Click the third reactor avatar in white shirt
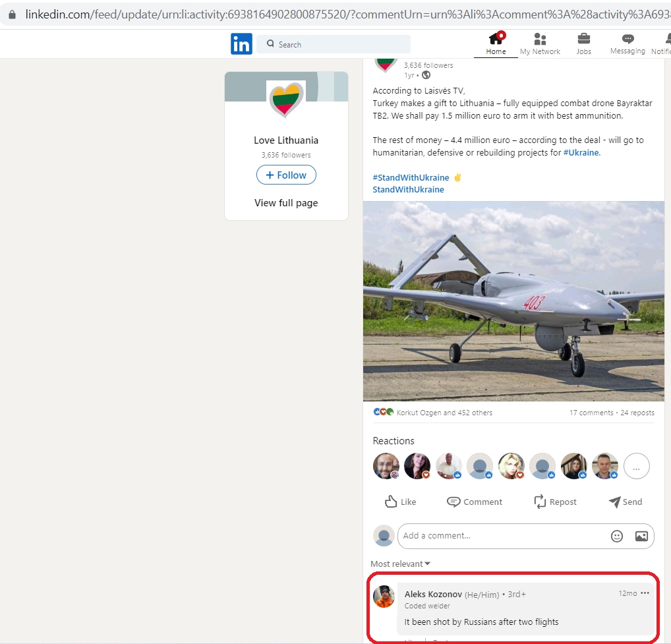The width and height of the screenshot is (671, 644). 448,466
